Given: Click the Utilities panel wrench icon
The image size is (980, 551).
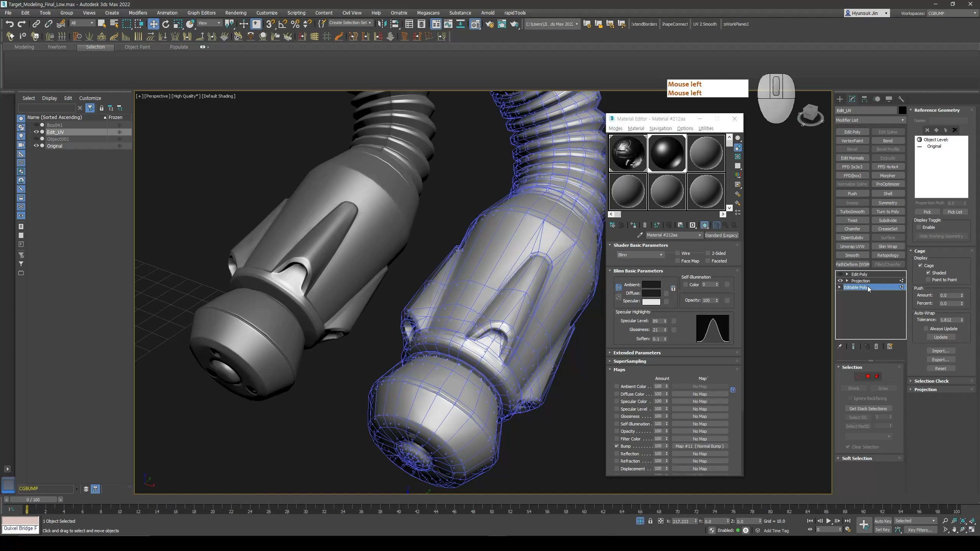Looking at the screenshot, I should coord(901,99).
